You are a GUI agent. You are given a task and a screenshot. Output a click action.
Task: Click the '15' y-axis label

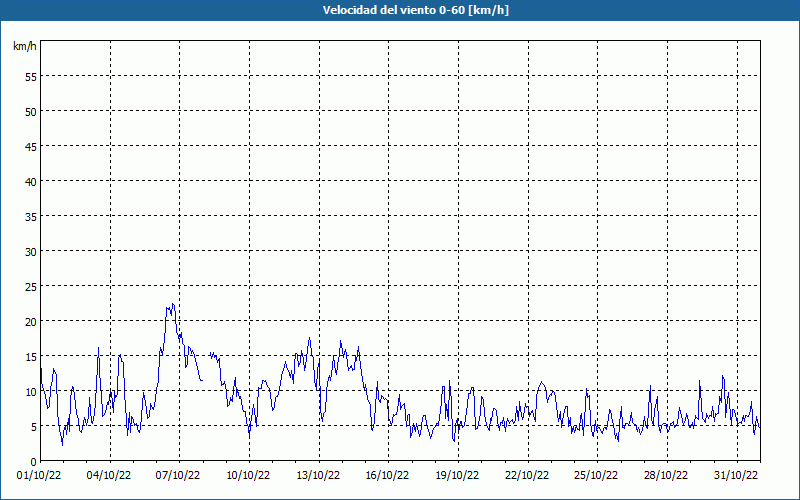(x=31, y=357)
